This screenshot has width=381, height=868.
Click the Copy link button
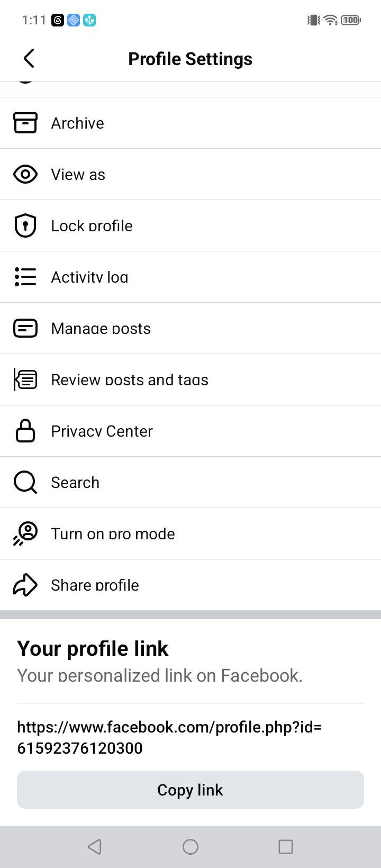click(x=190, y=790)
